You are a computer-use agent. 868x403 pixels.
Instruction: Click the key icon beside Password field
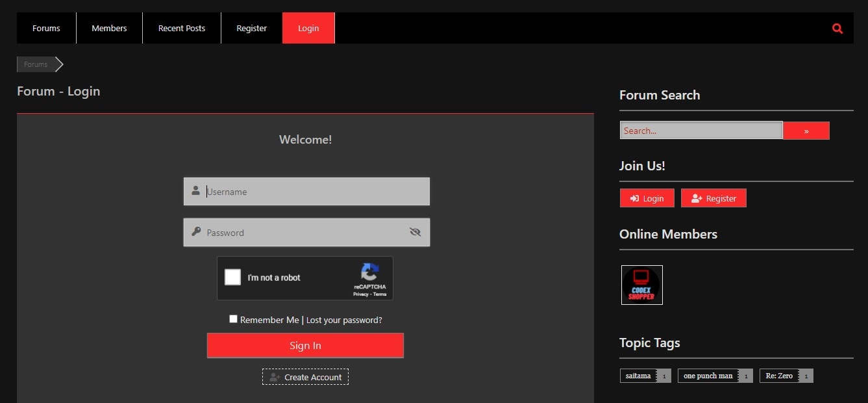(x=195, y=231)
